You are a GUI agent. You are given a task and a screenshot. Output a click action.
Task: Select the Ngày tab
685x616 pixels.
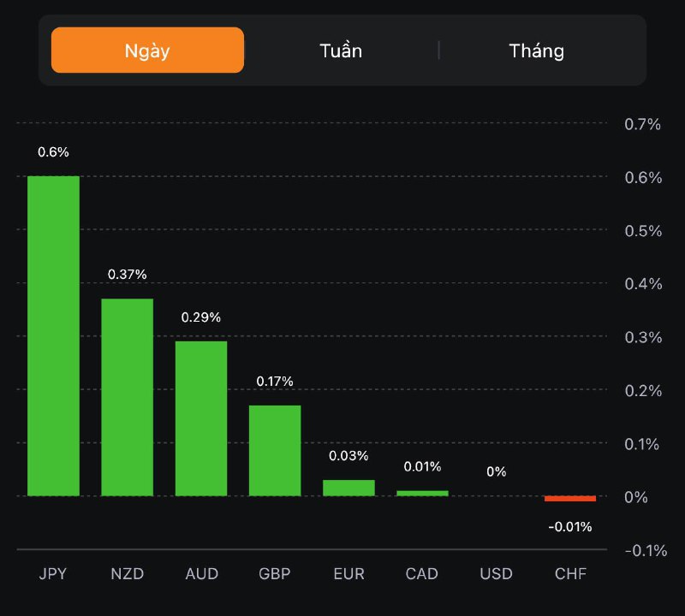click(x=147, y=50)
